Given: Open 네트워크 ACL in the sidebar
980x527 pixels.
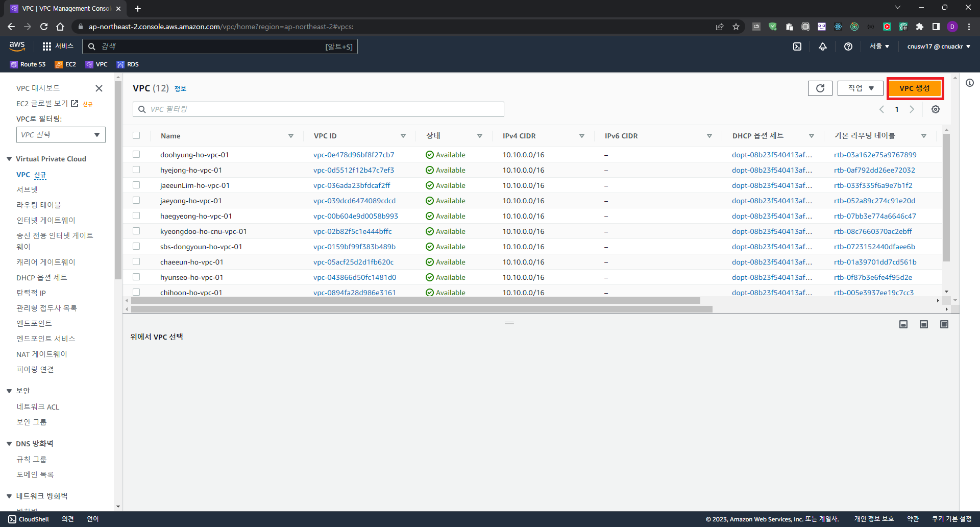Looking at the screenshot, I should pos(38,406).
